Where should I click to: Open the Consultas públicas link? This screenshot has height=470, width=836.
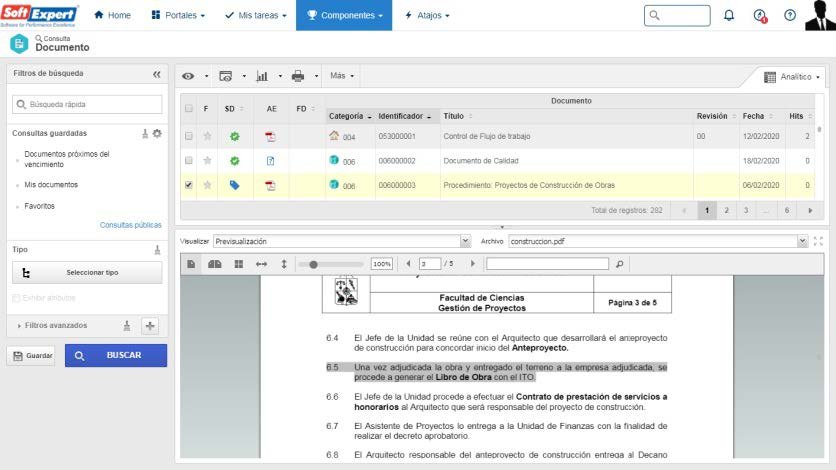click(x=131, y=225)
